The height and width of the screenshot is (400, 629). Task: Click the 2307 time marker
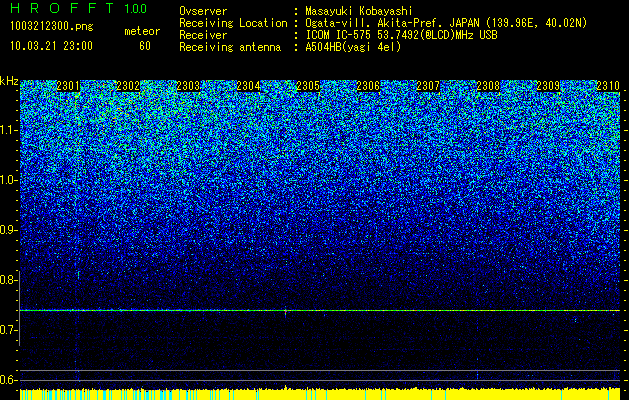428,86
